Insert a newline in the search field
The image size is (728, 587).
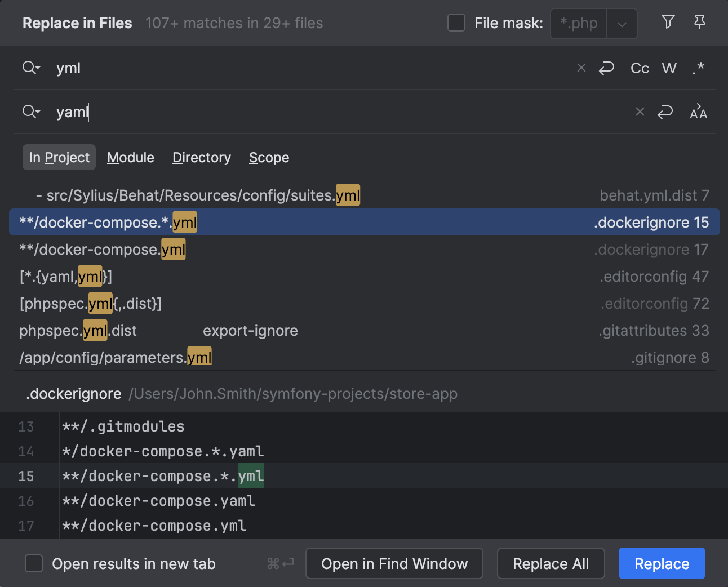tap(607, 68)
